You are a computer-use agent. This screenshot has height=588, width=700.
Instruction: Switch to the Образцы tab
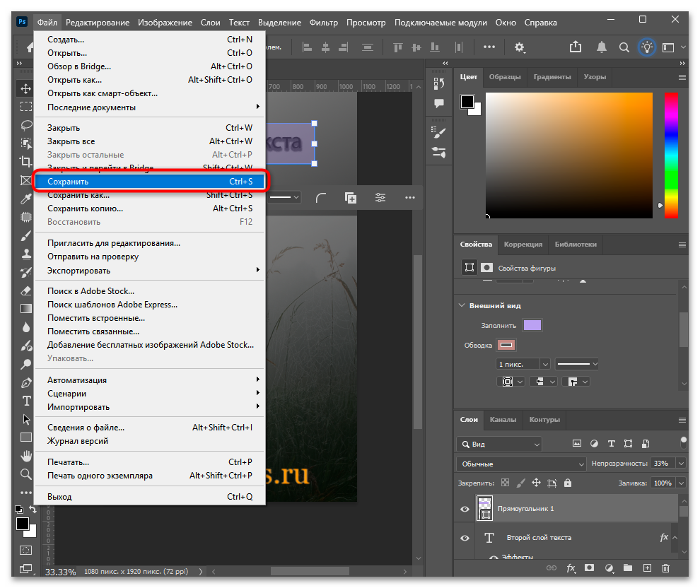click(505, 77)
